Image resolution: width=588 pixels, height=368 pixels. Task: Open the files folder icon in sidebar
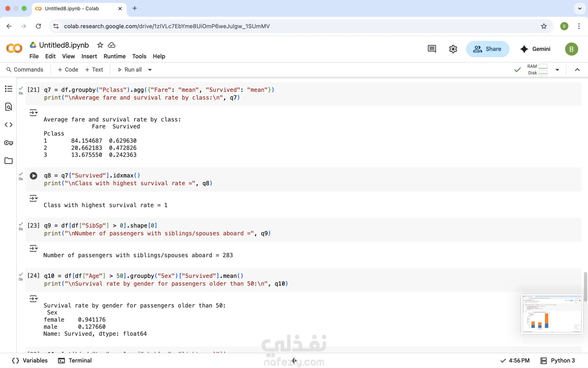pos(9,161)
